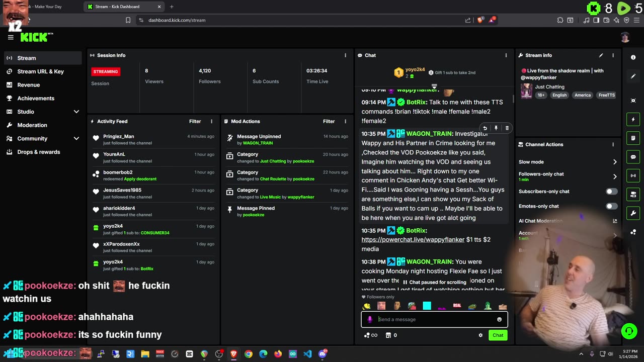Click the Just Chatting category label
Screen dimensions: 644x362
point(549,87)
